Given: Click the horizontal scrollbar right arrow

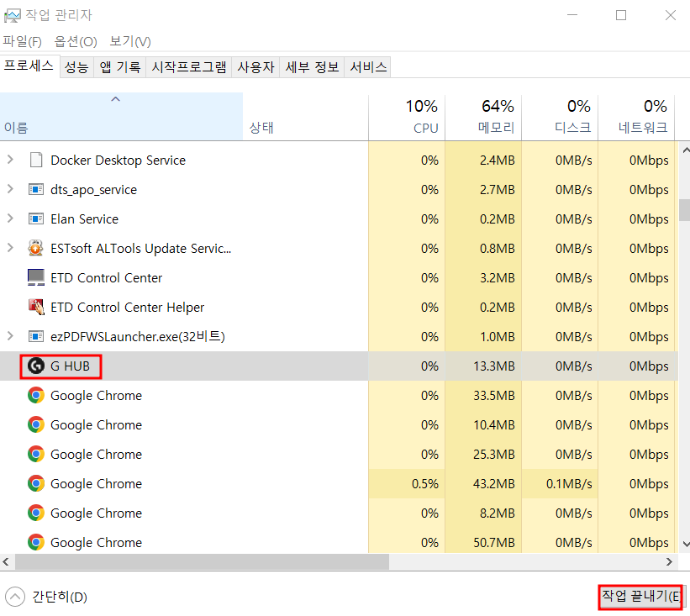Looking at the screenshot, I should pos(668,561).
